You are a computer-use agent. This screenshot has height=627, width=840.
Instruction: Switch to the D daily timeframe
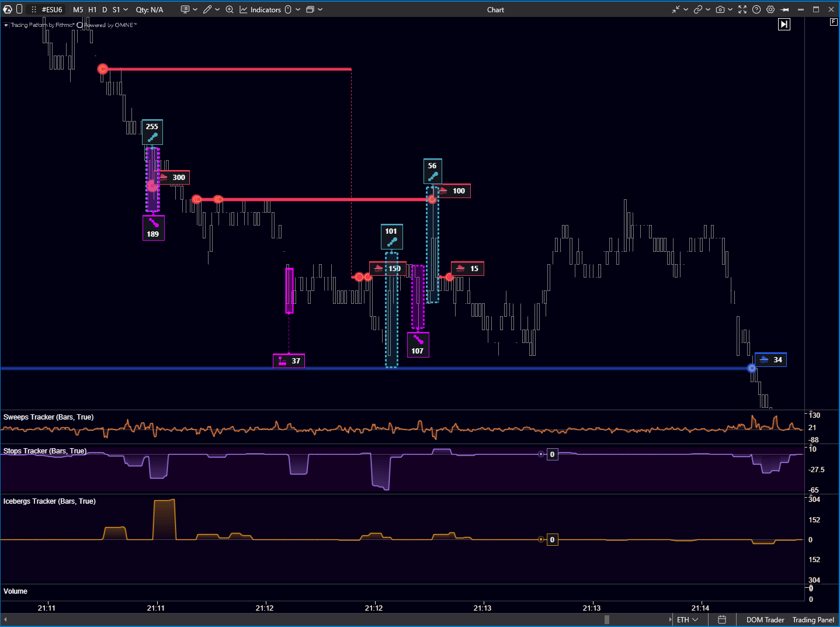click(105, 10)
